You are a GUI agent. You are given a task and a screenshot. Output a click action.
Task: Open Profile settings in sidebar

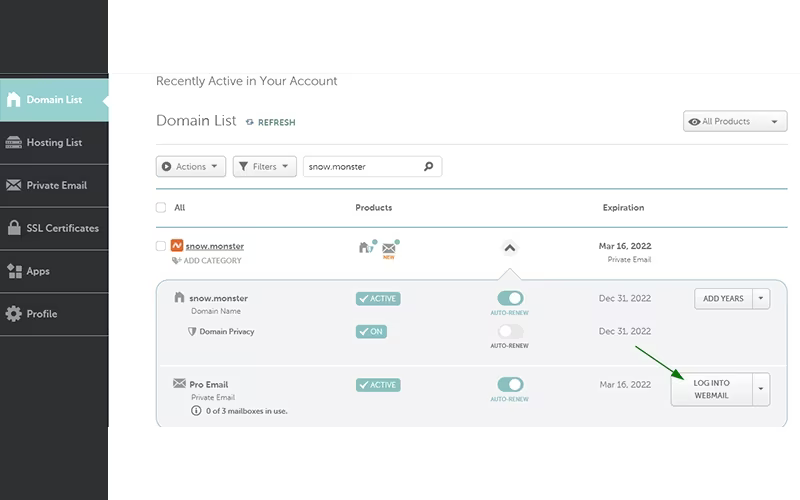[54, 314]
